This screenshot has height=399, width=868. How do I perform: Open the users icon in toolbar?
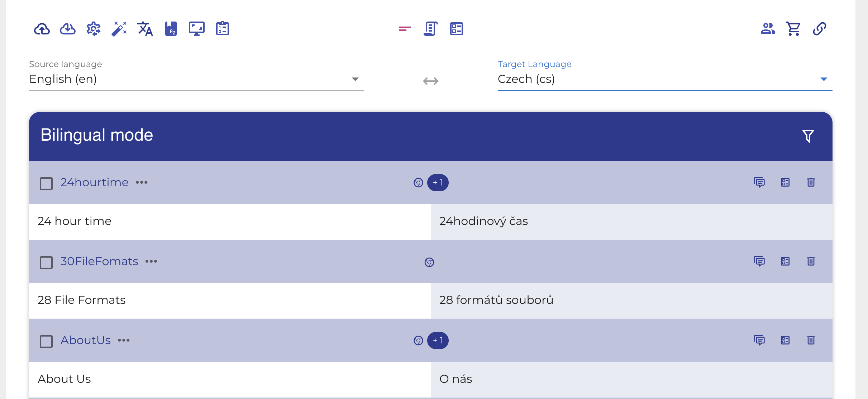coord(768,29)
